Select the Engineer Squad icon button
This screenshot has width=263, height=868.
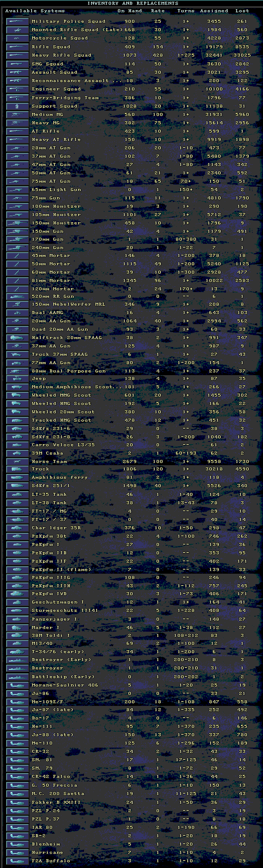pos(18,89)
